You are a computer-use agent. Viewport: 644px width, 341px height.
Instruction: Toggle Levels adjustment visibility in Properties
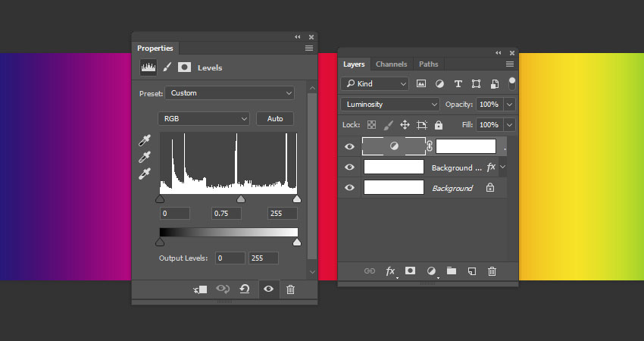(268, 289)
